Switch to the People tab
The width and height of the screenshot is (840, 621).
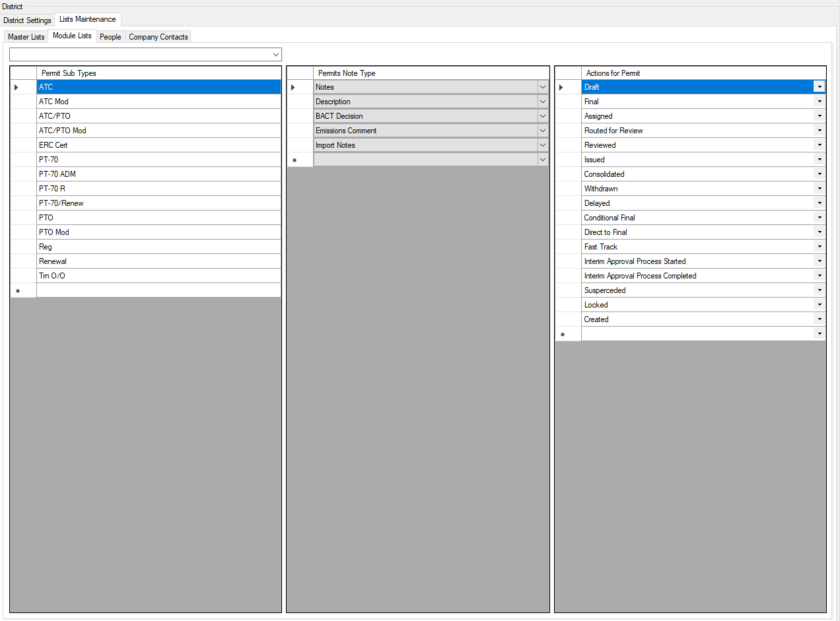(x=110, y=36)
